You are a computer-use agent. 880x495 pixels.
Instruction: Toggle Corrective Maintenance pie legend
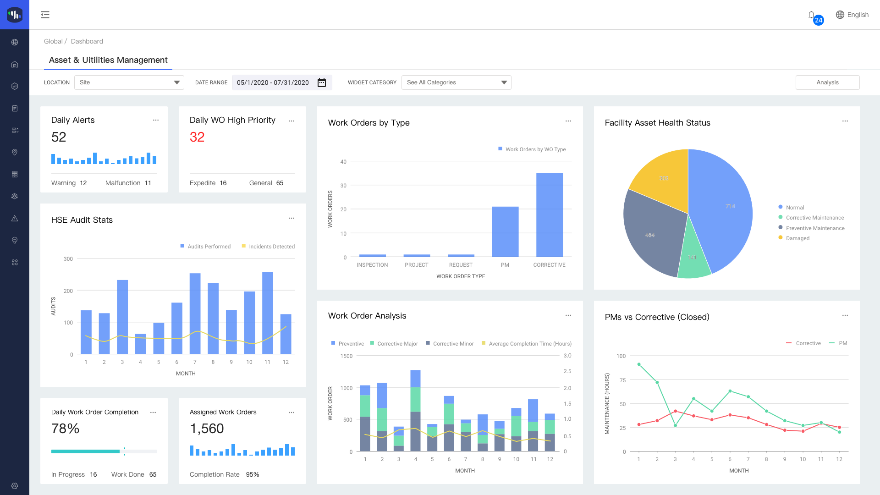pyautogui.click(x=811, y=218)
